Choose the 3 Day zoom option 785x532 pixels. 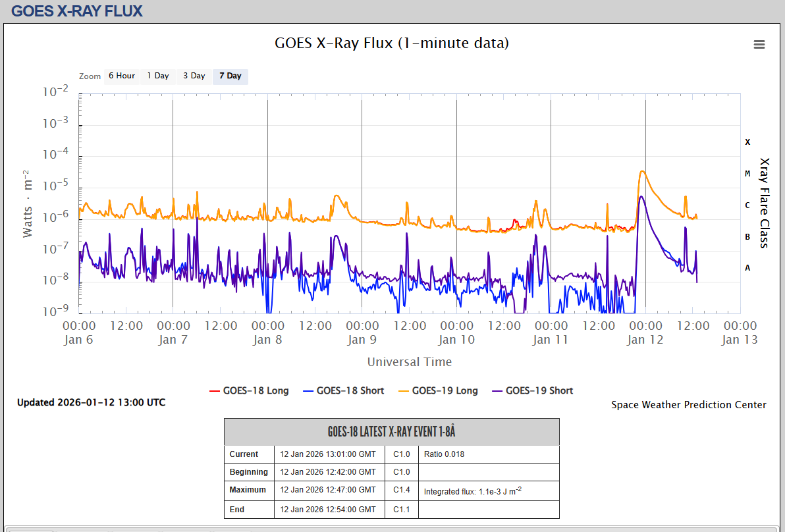coord(194,76)
